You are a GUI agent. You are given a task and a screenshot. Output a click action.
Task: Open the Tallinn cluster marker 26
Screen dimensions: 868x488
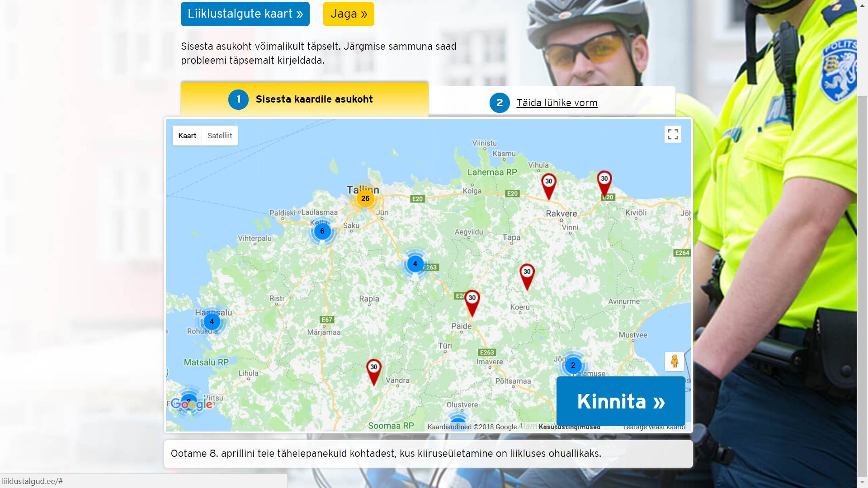365,198
